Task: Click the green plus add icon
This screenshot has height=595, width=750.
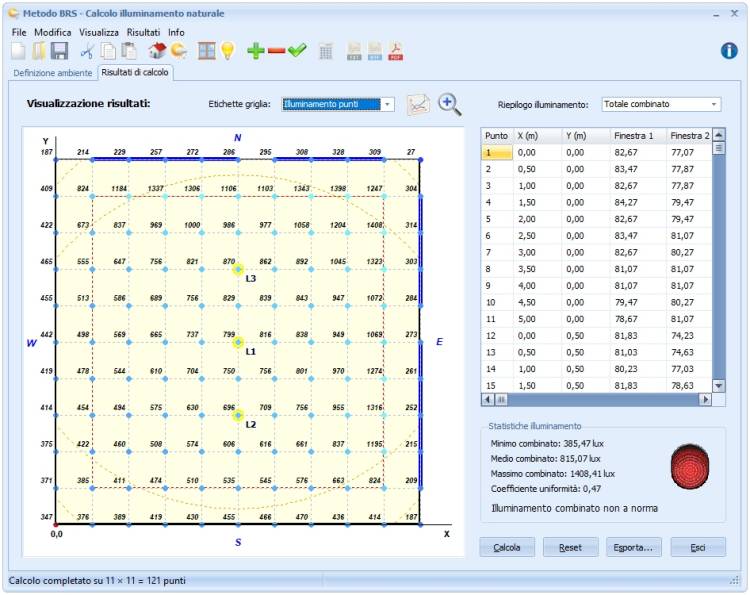Action: [256, 51]
